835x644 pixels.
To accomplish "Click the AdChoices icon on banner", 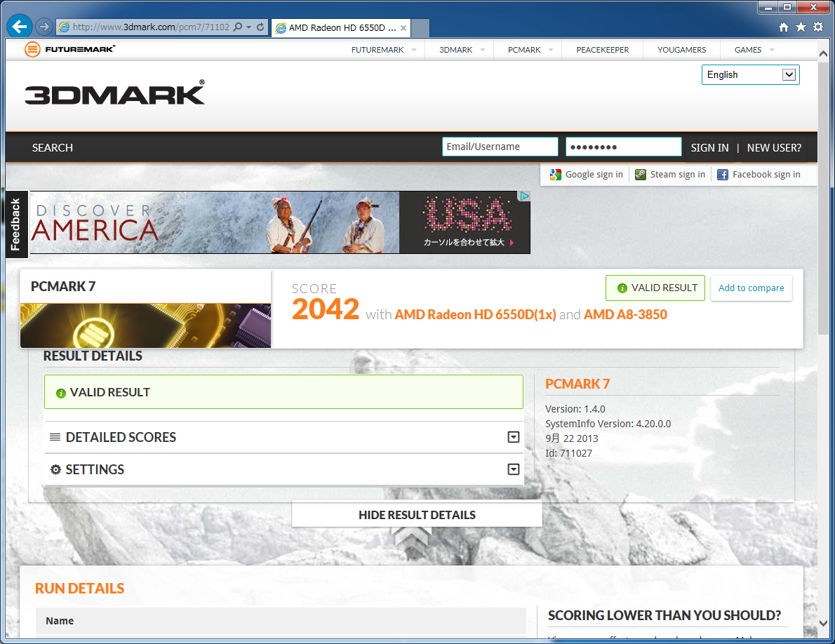I will tap(525, 196).
